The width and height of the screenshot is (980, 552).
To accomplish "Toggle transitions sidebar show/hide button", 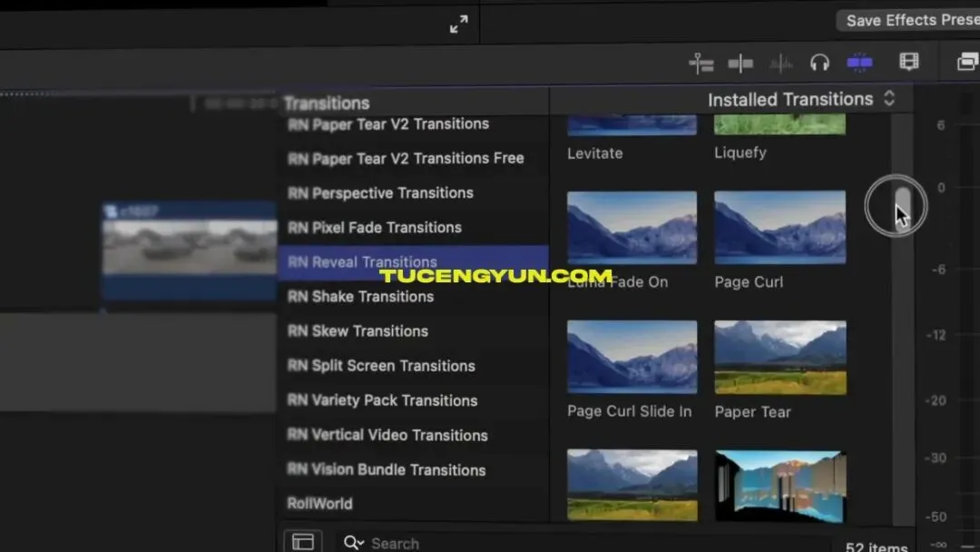I will pyautogui.click(x=303, y=541).
